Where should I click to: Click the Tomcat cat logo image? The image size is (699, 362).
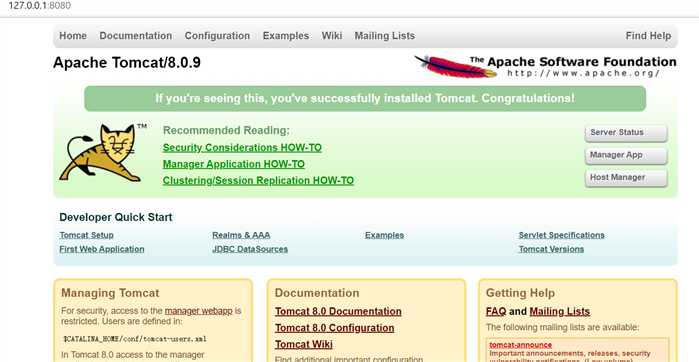point(103,153)
